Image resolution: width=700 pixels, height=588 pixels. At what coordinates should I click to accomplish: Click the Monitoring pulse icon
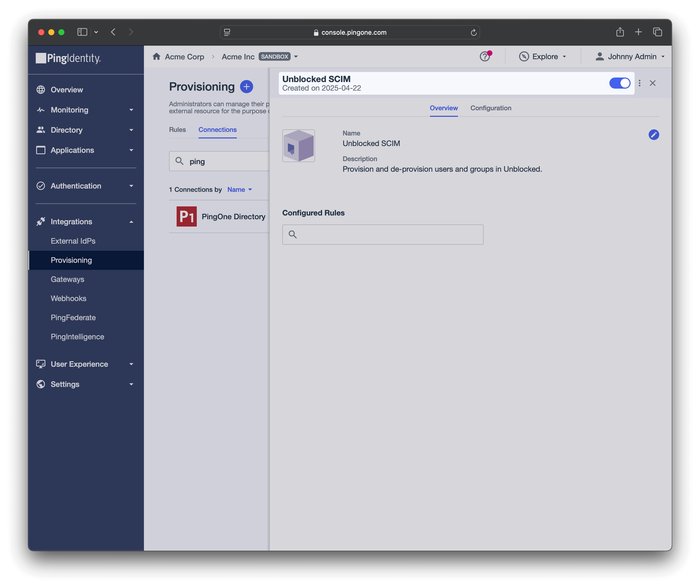41,110
